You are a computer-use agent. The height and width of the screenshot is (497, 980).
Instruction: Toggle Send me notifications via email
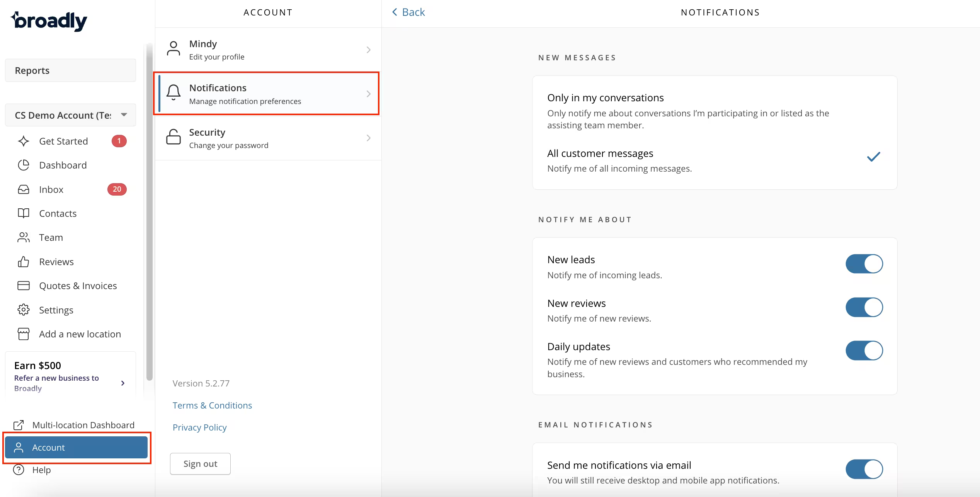point(864,469)
